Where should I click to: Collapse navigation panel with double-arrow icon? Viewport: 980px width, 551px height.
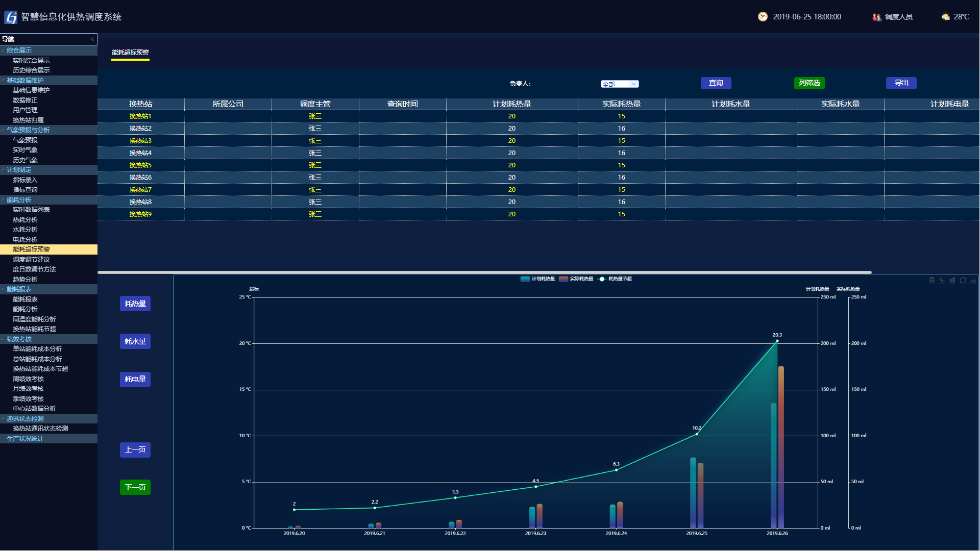pyautogui.click(x=92, y=39)
